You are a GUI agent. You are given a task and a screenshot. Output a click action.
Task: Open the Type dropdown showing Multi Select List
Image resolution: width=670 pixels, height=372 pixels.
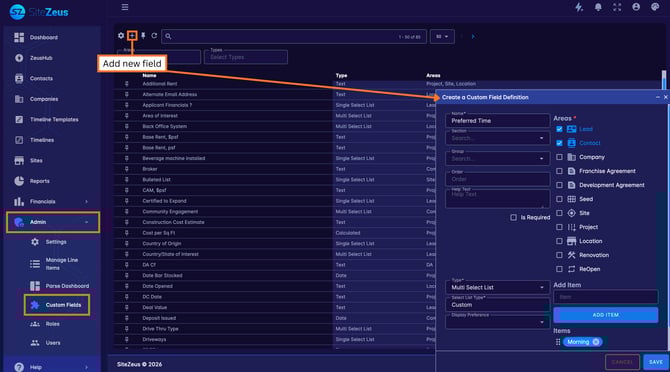[497, 287]
